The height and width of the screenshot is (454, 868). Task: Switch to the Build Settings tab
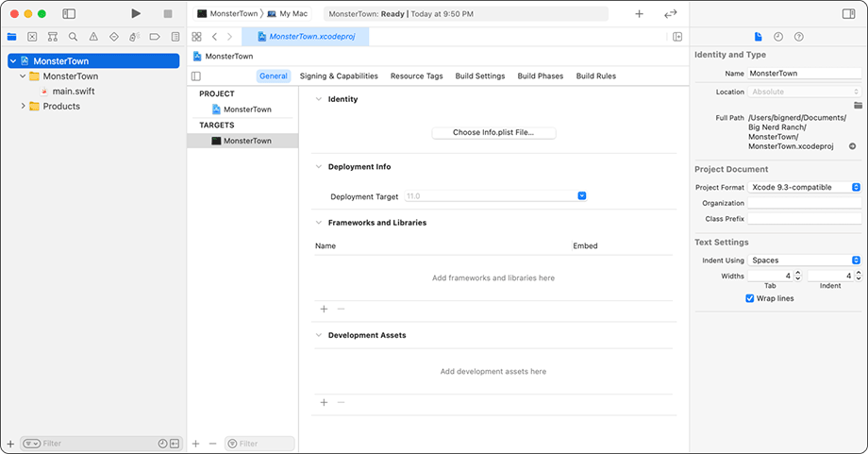tap(480, 76)
